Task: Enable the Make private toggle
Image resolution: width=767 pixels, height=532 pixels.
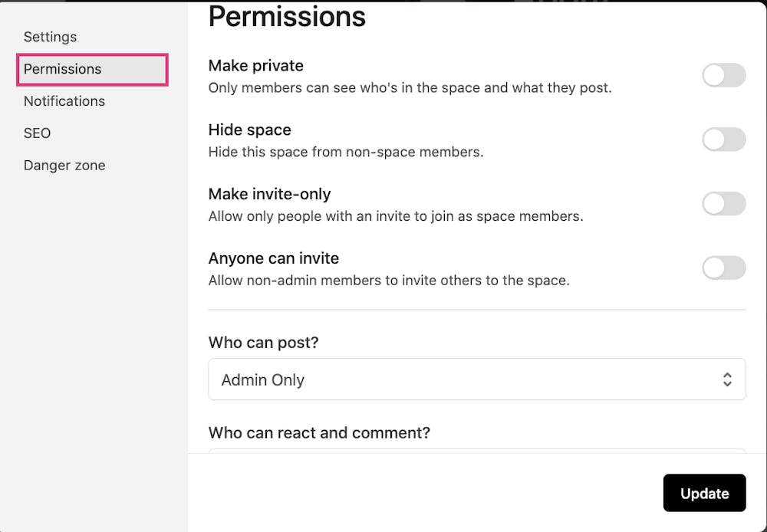Action: 723,75
